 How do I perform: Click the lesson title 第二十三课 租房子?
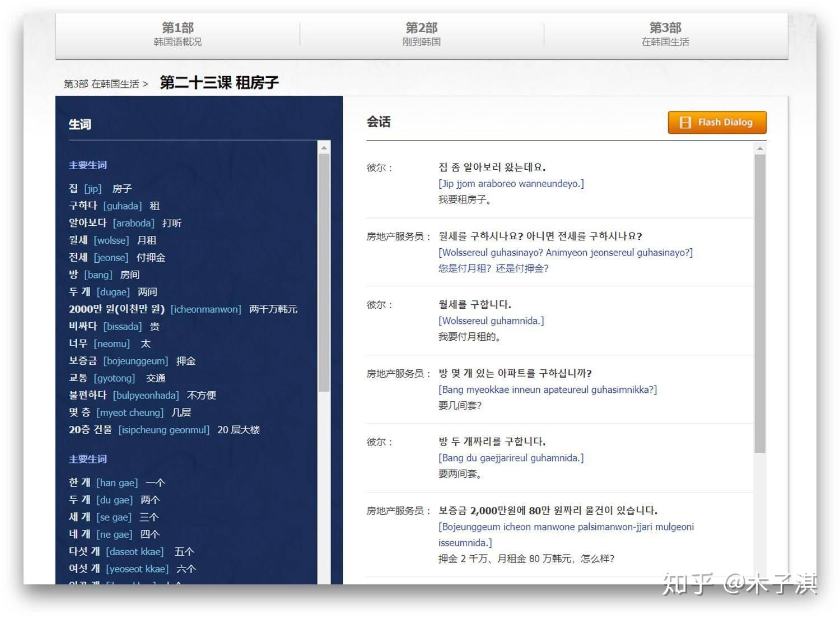point(218,82)
